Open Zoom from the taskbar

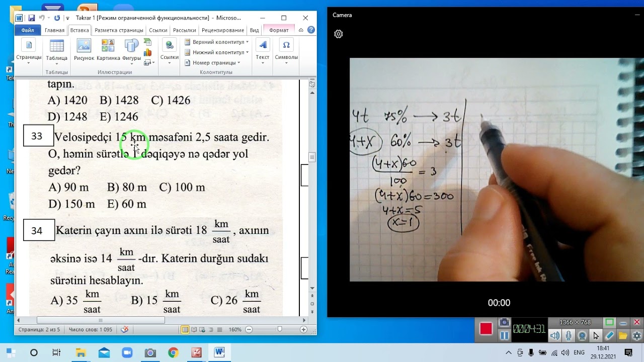pos(126,352)
